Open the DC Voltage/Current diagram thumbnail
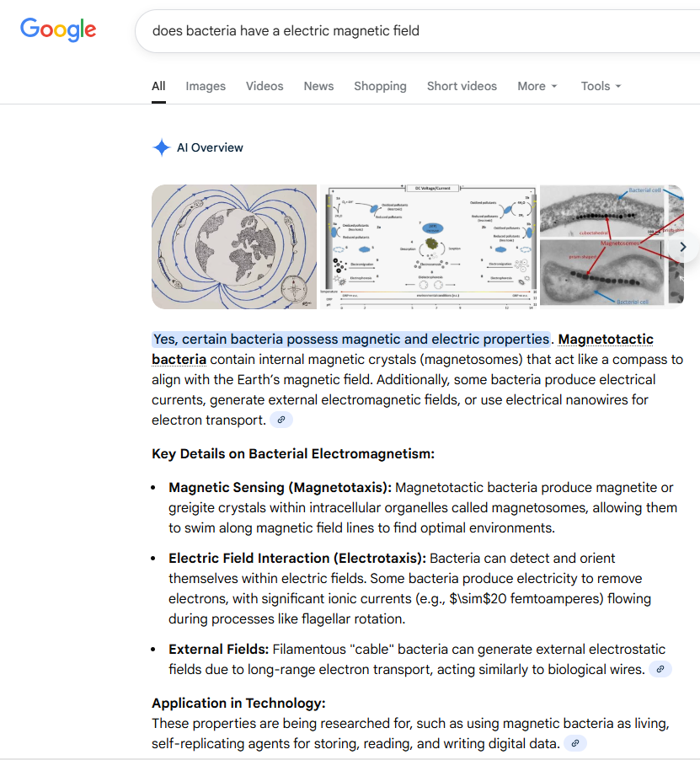Screen dimensions: 700x760 tap(428, 247)
